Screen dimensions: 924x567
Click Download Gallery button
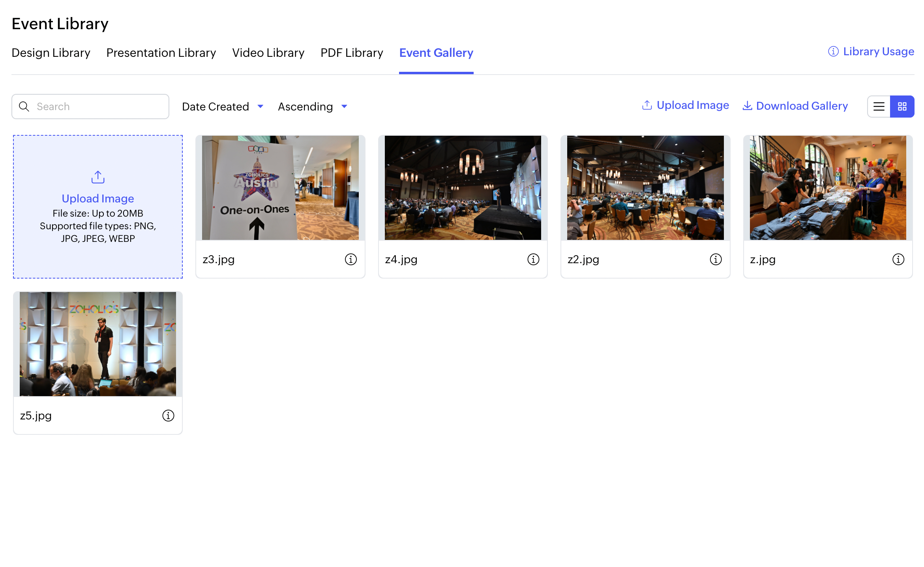coord(795,106)
